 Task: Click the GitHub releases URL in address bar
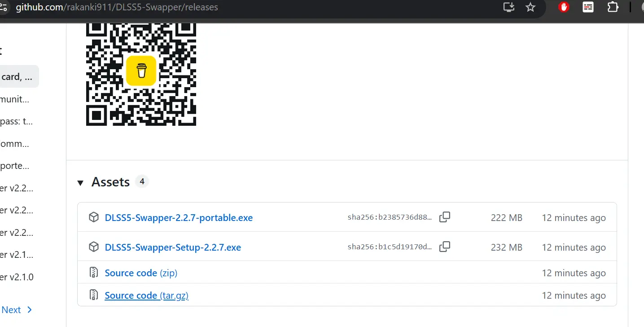click(117, 8)
